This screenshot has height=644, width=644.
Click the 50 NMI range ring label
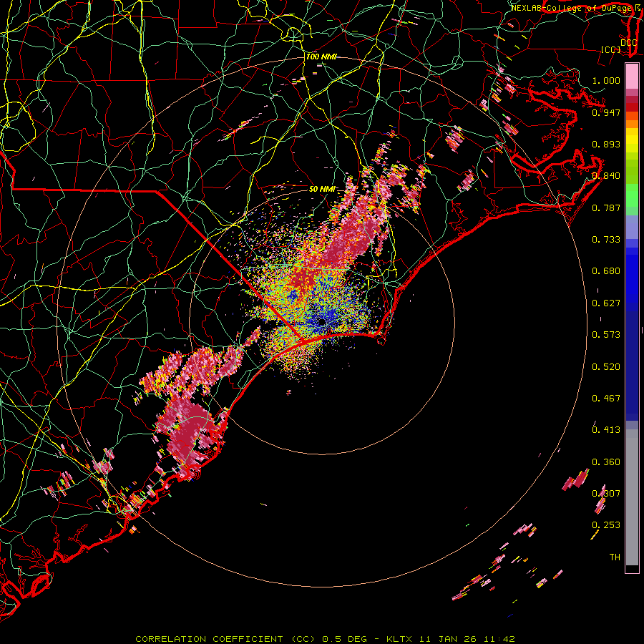322,190
